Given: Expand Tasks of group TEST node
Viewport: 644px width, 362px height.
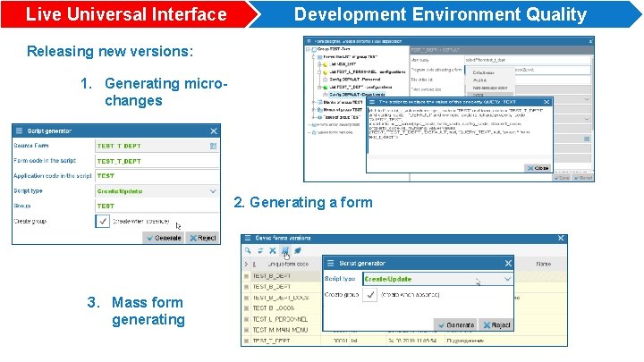Looking at the screenshot, I should (x=313, y=117).
